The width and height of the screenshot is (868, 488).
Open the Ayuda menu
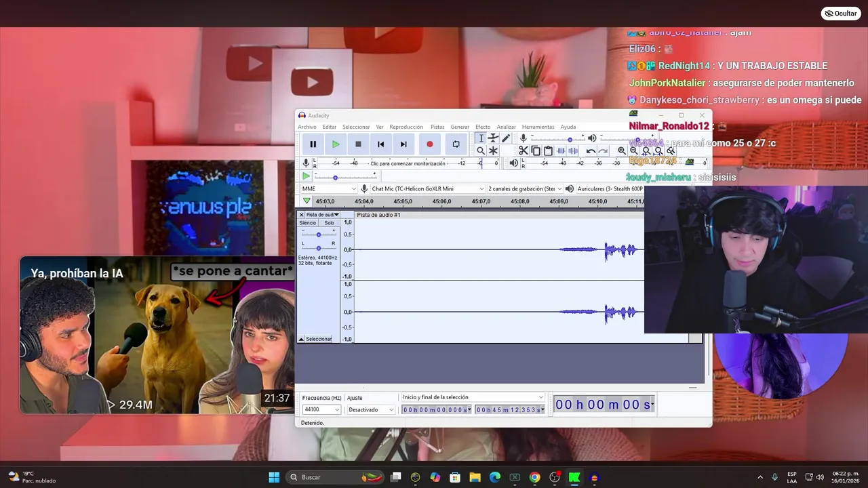[568, 127]
